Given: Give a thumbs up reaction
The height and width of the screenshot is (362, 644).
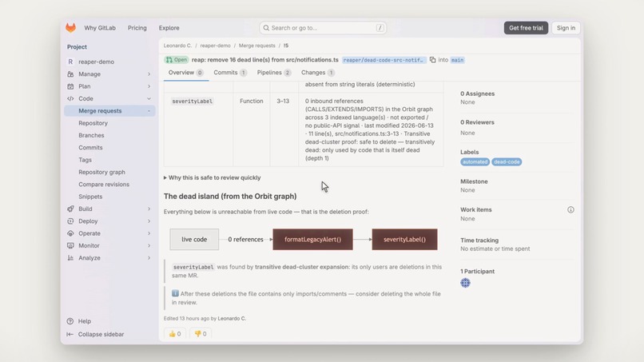Looking at the screenshot, I should (x=175, y=334).
